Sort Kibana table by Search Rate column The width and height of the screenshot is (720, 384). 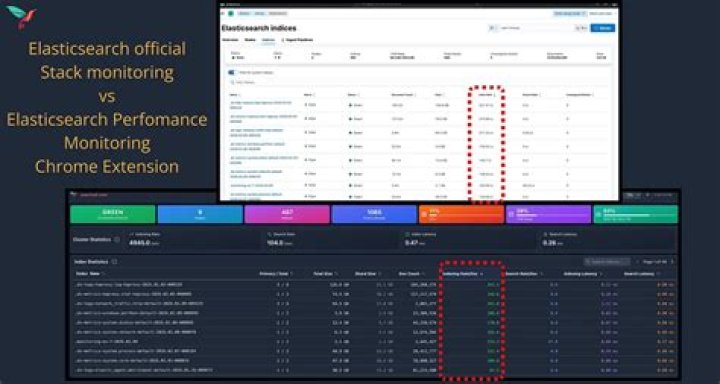(531, 95)
